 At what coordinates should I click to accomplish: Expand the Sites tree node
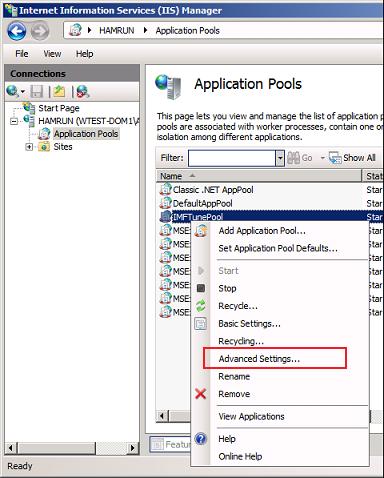coord(29,147)
